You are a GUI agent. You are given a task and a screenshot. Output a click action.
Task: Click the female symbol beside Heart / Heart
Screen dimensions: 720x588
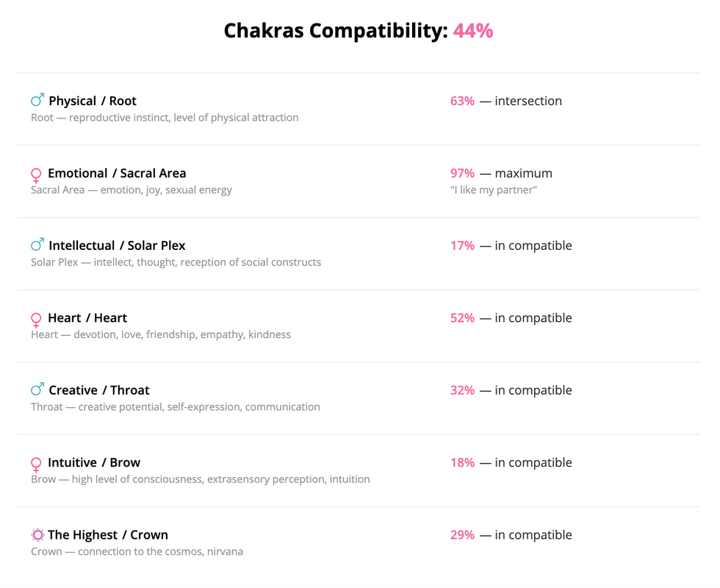tap(36, 320)
